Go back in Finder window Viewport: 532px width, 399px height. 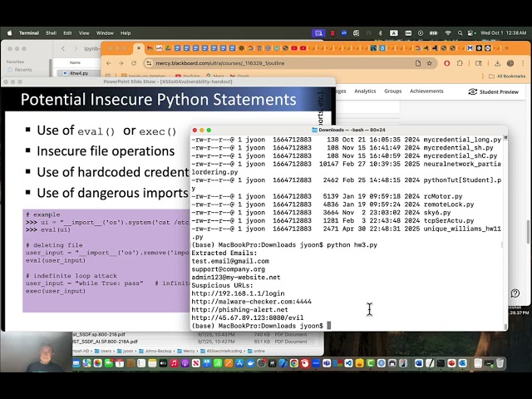click(x=63, y=48)
